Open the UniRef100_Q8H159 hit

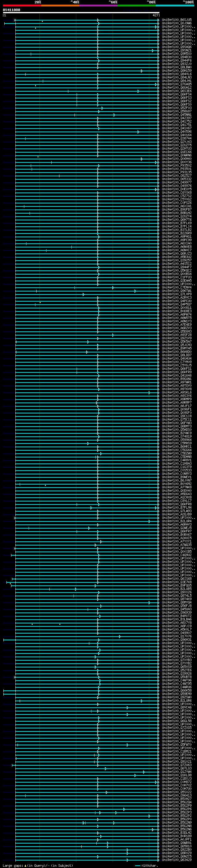[x=176, y=71]
